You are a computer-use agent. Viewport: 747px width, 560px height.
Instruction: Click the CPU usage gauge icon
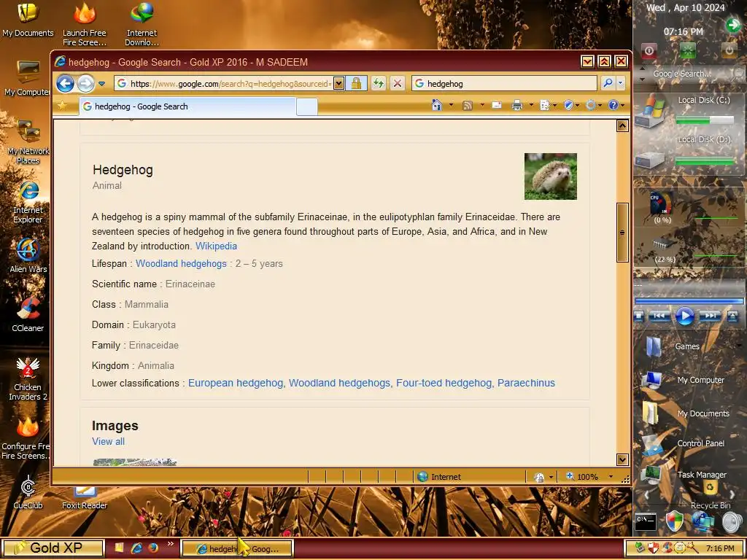(662, 204)
